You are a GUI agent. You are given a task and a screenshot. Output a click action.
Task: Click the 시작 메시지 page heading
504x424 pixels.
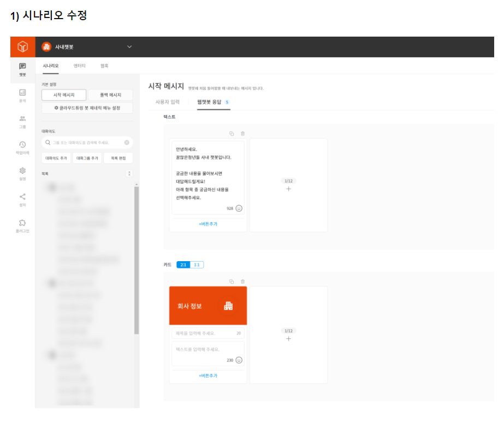(166, 86)
